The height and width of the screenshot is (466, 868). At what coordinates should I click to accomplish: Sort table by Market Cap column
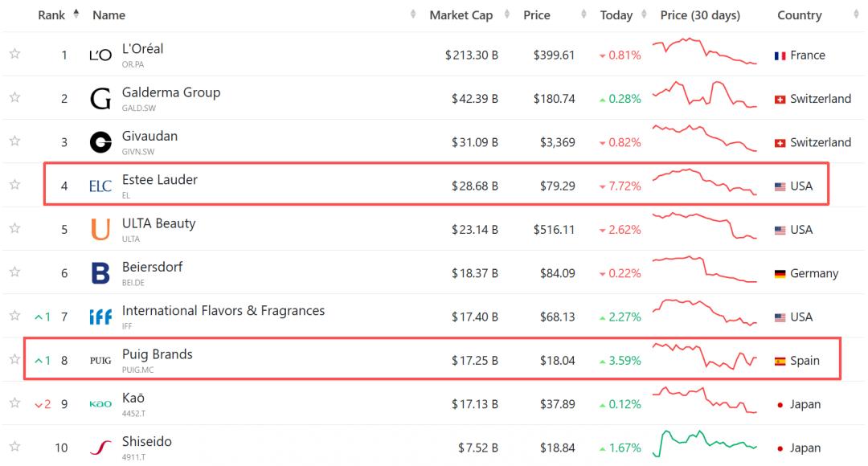pos(461,15)
